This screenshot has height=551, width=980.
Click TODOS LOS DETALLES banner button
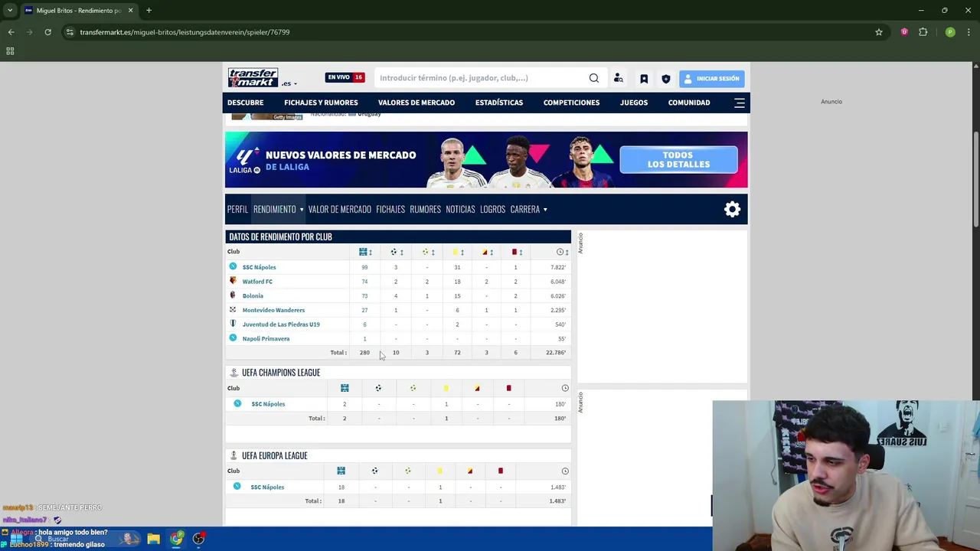678,160
